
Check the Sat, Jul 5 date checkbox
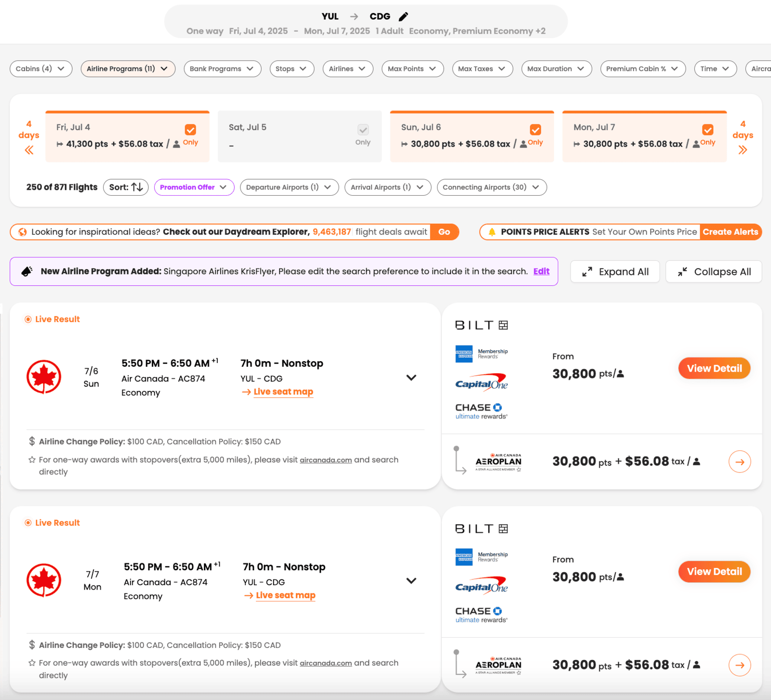coord(363,129)
